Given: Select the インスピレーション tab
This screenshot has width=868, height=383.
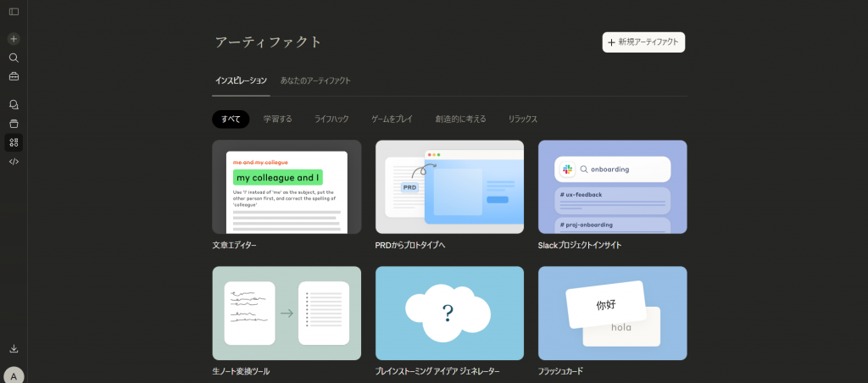Looking at the screenshot, I should coord(241,80).
